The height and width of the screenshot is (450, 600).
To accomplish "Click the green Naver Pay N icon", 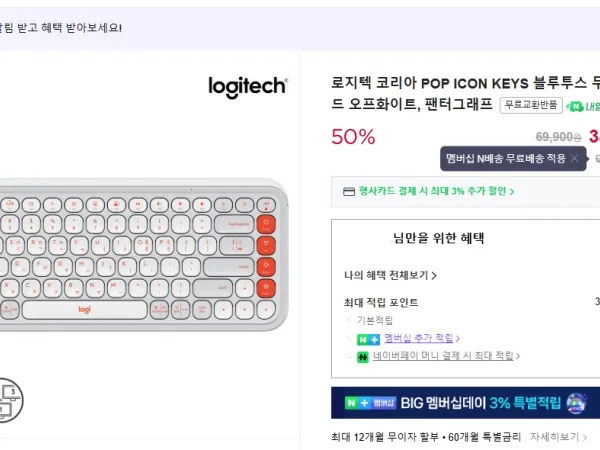I will coord(364,356).
